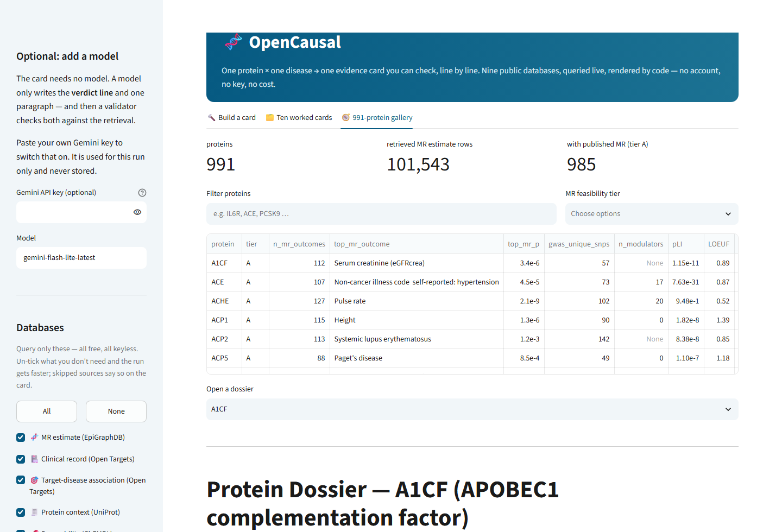Sort table by n_mr_outcomes column header
Viewport: 782px width, 532px height.
(x=299, y=244)
